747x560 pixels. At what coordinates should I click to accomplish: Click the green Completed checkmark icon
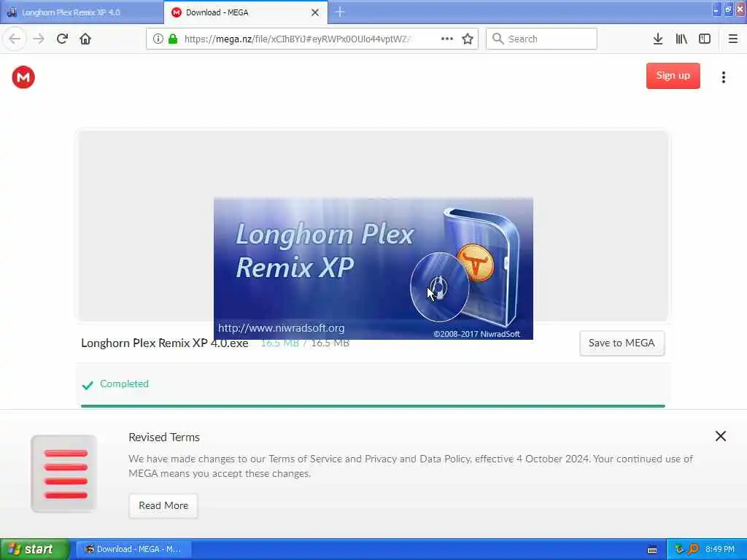click(x=88, y=385)
